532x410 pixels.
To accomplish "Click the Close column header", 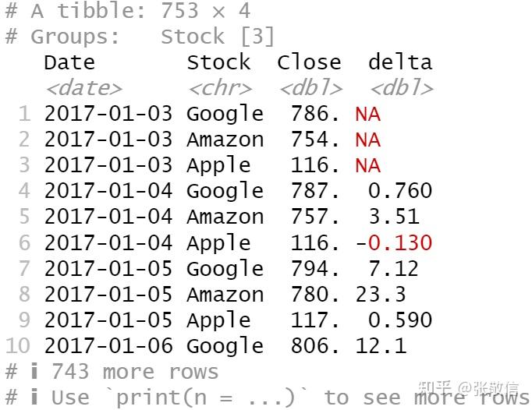I will 309,62.
